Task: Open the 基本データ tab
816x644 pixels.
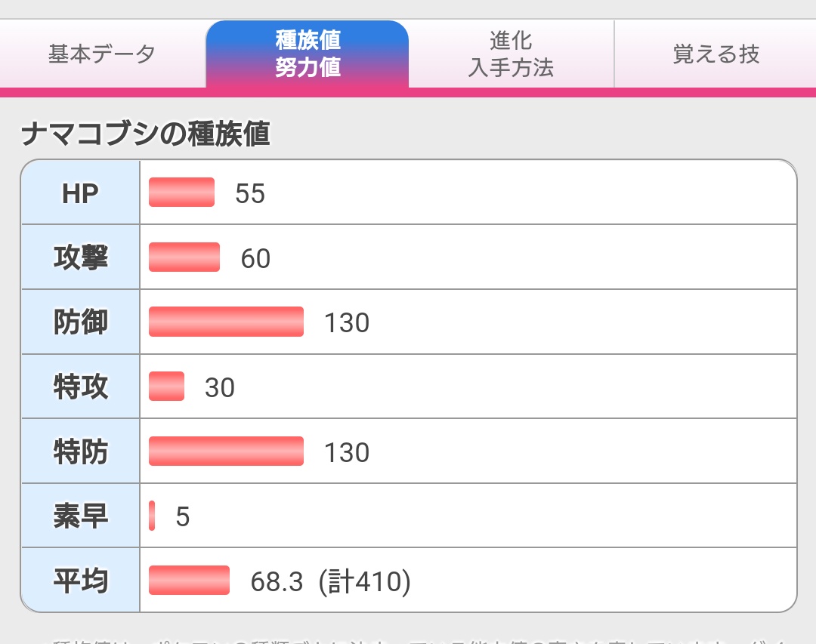Action: [x=102, y=54]
